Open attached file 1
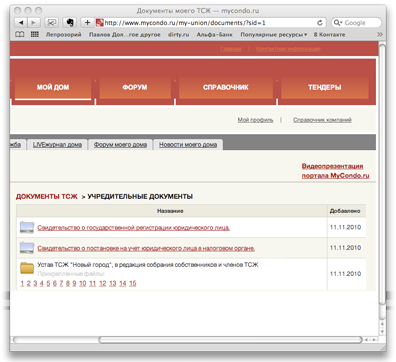Screen dimensions: 396x362 click(22, 283)
